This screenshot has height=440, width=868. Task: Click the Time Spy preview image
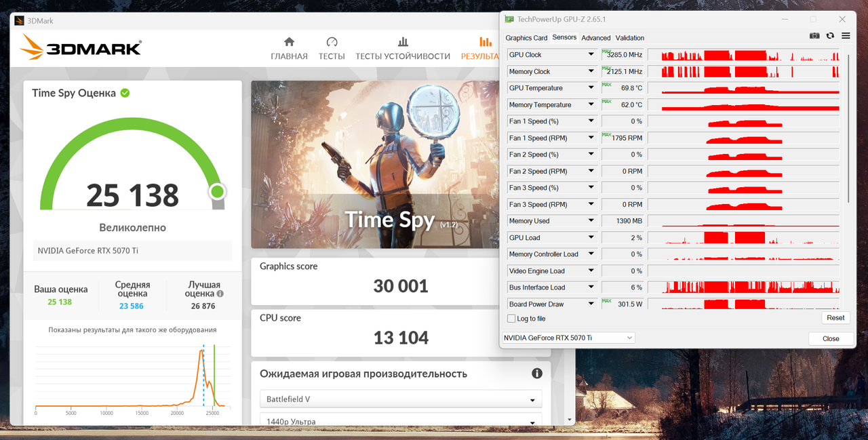[375, 165]
